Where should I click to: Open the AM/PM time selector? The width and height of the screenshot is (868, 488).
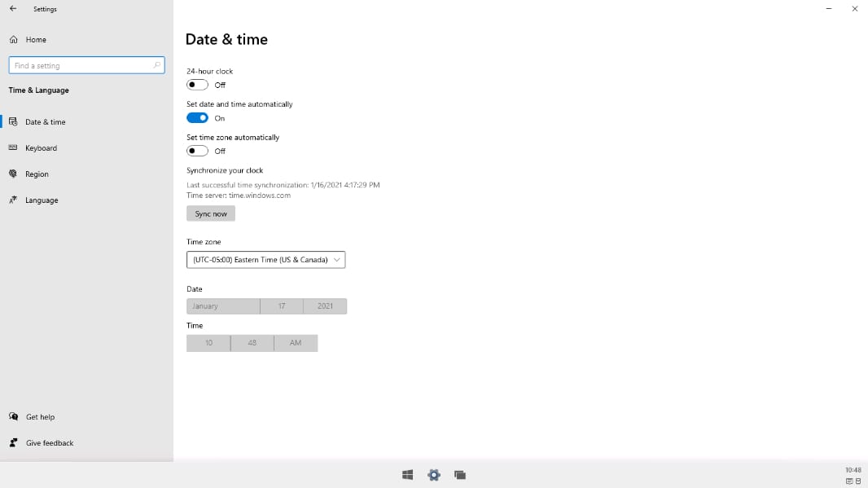[x=296, y=343]
